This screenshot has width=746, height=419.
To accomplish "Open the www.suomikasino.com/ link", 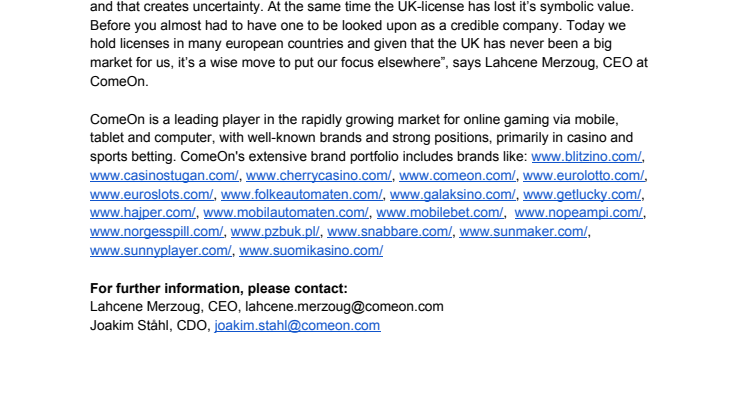I will point(311,251).
